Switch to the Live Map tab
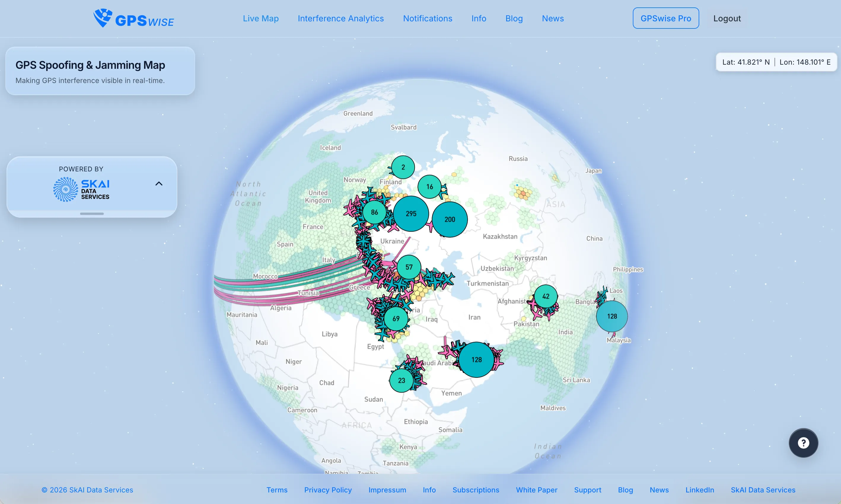The image size is (841, 504). click(261, 18)
